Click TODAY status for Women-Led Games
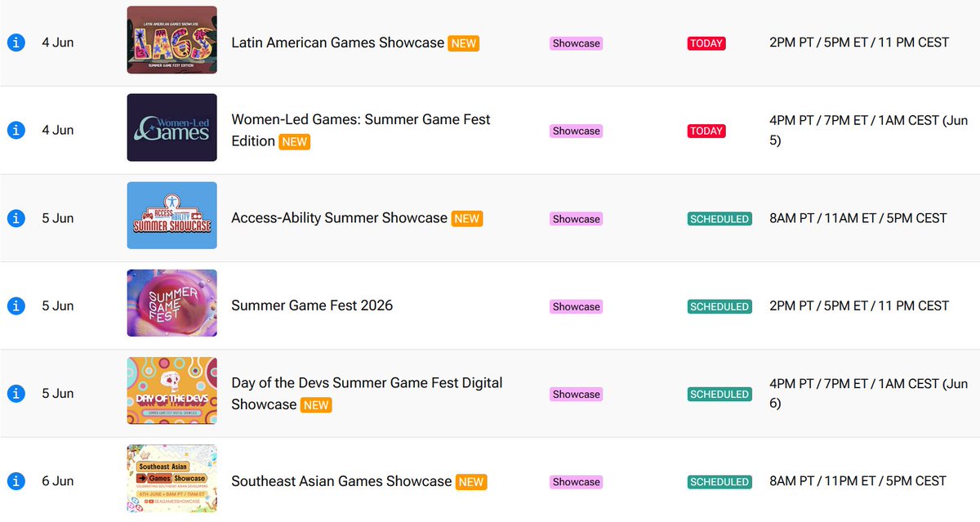 (706, 131)
